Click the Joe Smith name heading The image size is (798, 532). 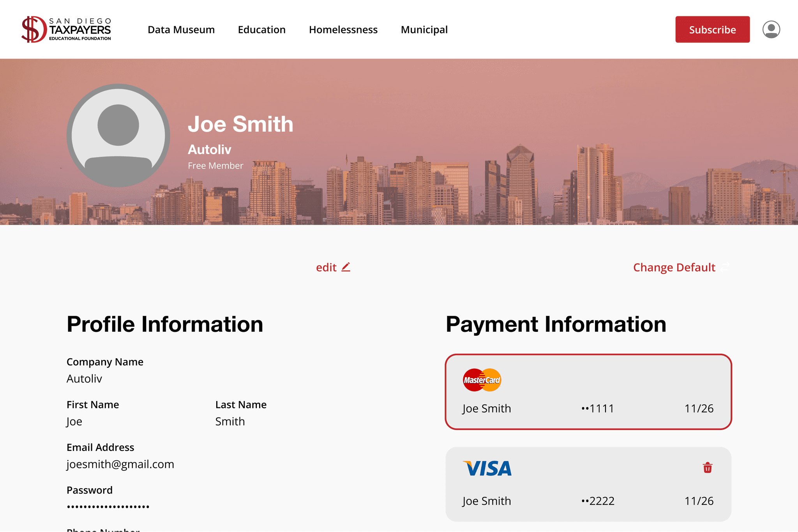click(240, 124)
